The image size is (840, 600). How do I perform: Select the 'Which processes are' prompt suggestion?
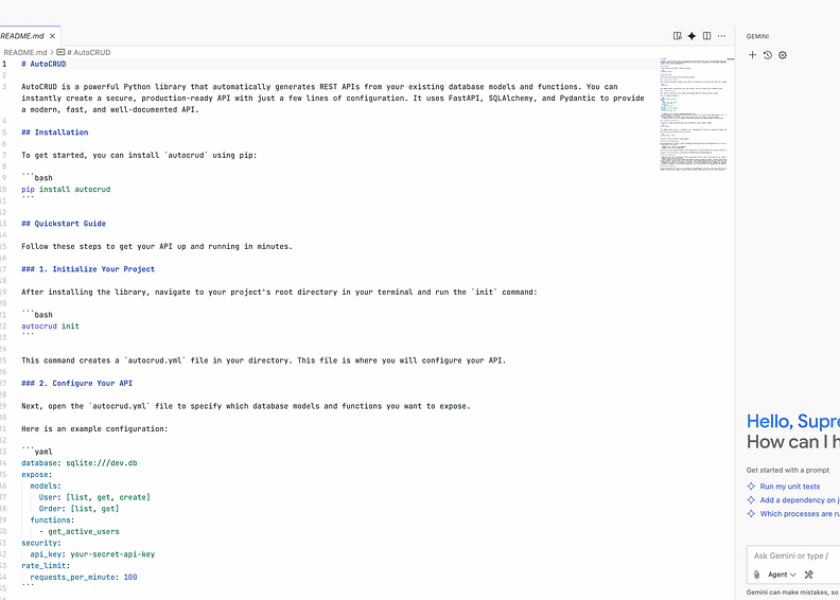(798, 514)
